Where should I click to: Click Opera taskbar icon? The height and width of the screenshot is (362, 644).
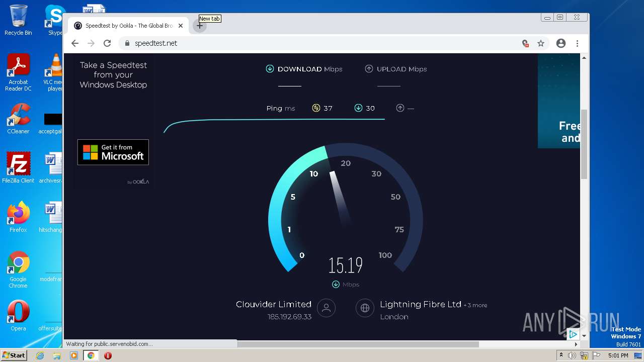tap(108, 355)
